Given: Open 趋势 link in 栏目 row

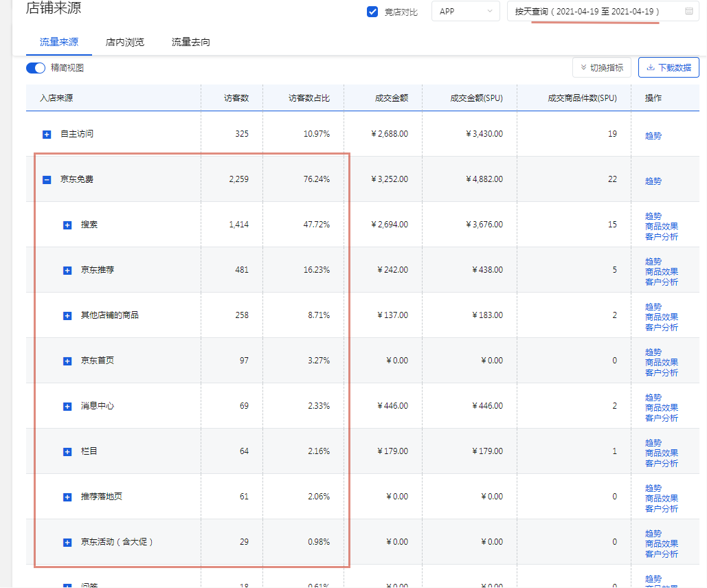Looking at the screenshot, I should tap(653, 443).
